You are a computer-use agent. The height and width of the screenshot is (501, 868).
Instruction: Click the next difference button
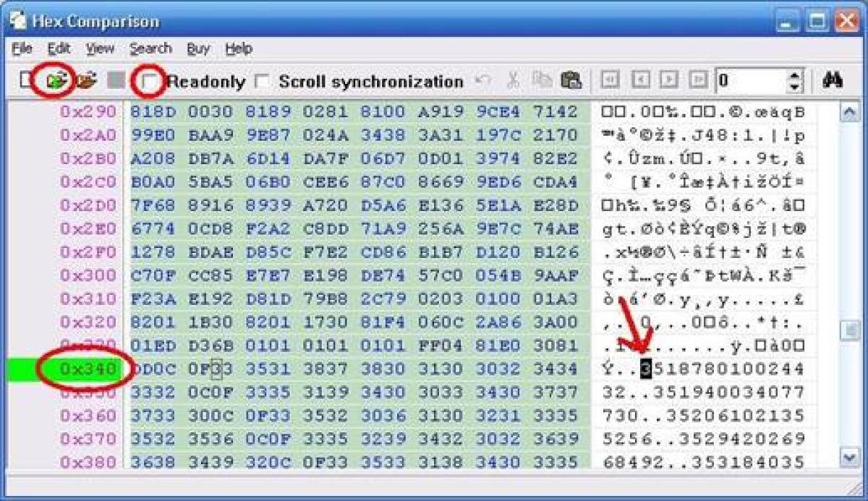[x=669, y=81]
